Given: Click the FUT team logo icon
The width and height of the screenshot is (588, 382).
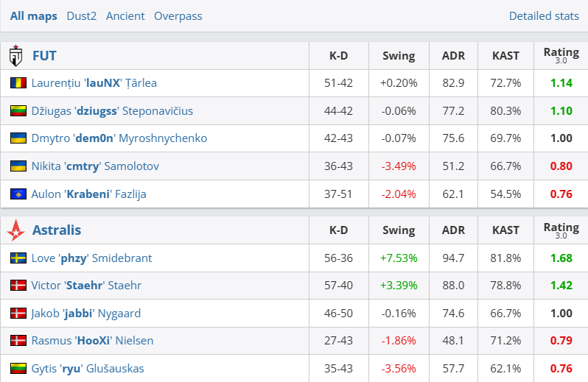Looking at the screenshot, I should coord(15,56).
